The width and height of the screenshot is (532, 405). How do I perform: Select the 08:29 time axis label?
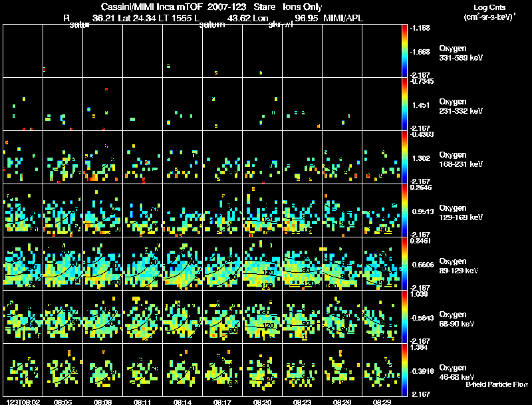pyautogui.click(x=382, y=402)
